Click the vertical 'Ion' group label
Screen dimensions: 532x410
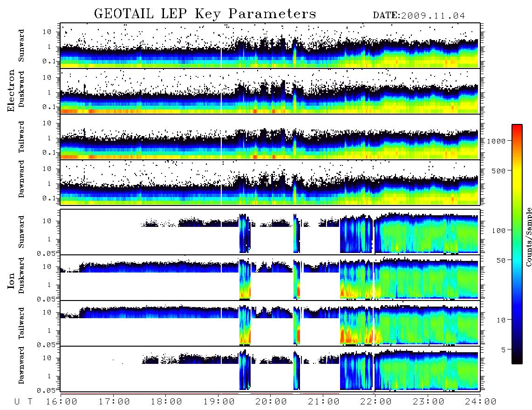click(x=11, y=281)
